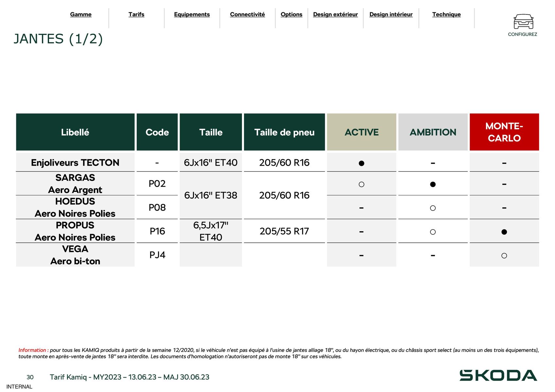555x392 pixels.
Task: Open the Gamme navigation tab
Action: tap(81, 14)
